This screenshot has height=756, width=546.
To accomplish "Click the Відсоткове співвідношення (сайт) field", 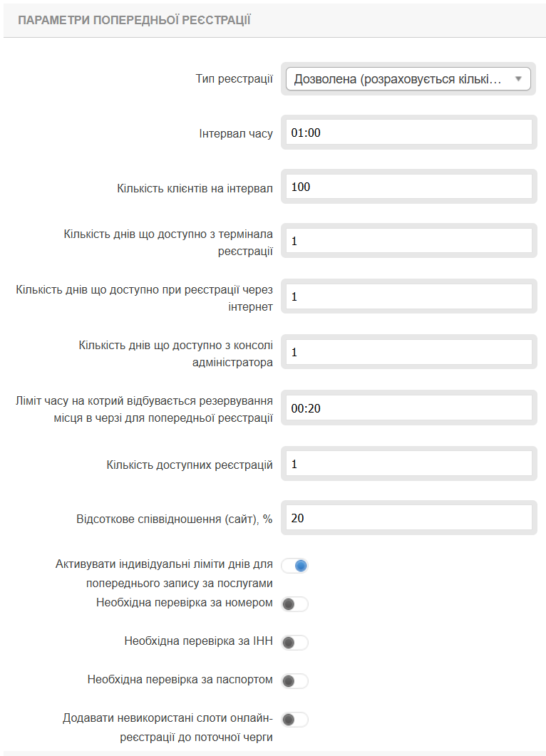I will (408, 518).
